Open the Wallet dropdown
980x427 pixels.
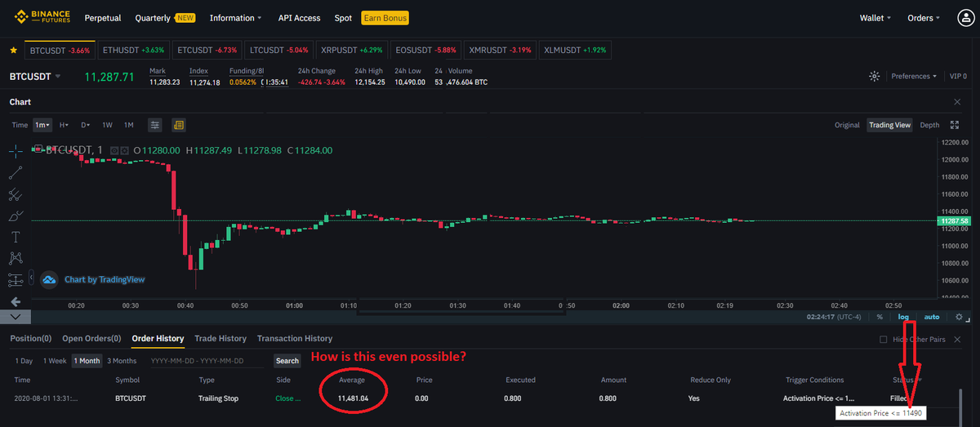pos(875,18)
